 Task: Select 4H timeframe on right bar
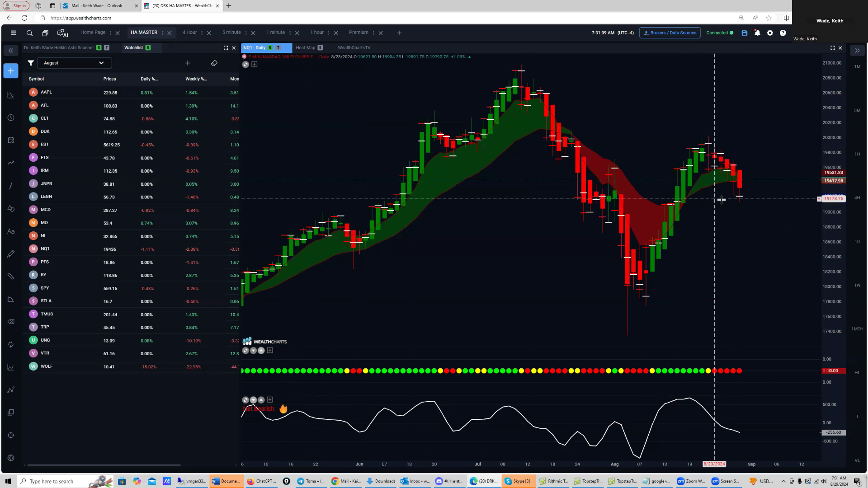pos(857,198)
